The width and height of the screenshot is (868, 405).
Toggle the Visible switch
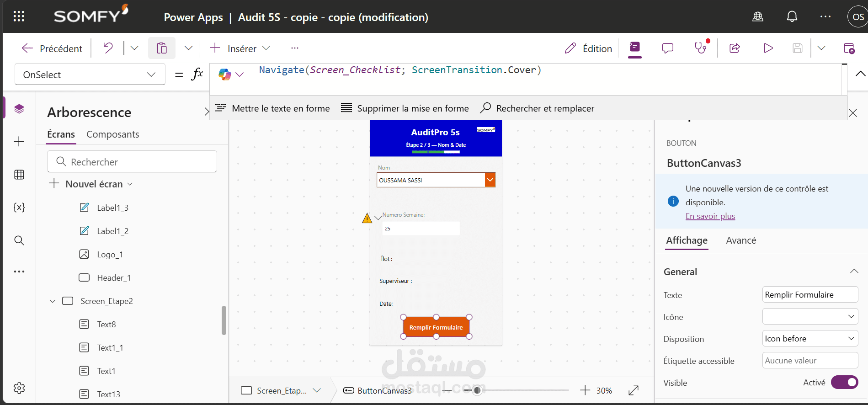click(x=844, y=383)
